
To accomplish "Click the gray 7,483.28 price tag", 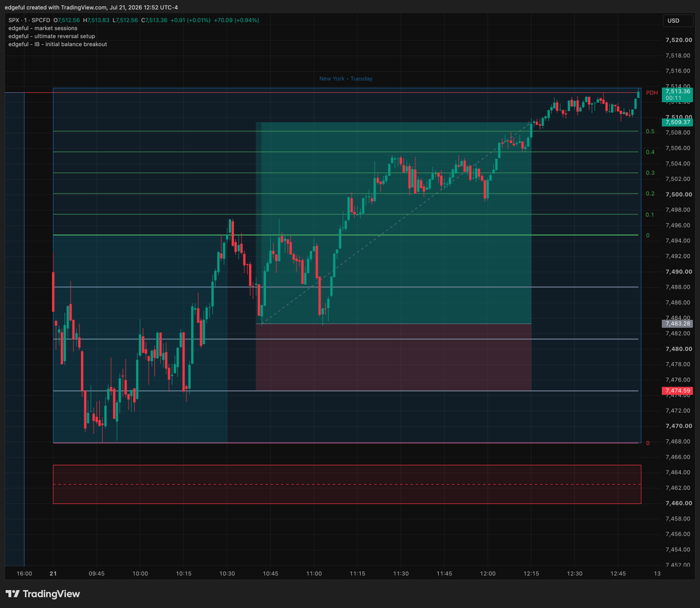I will click(x=677, y=323).
